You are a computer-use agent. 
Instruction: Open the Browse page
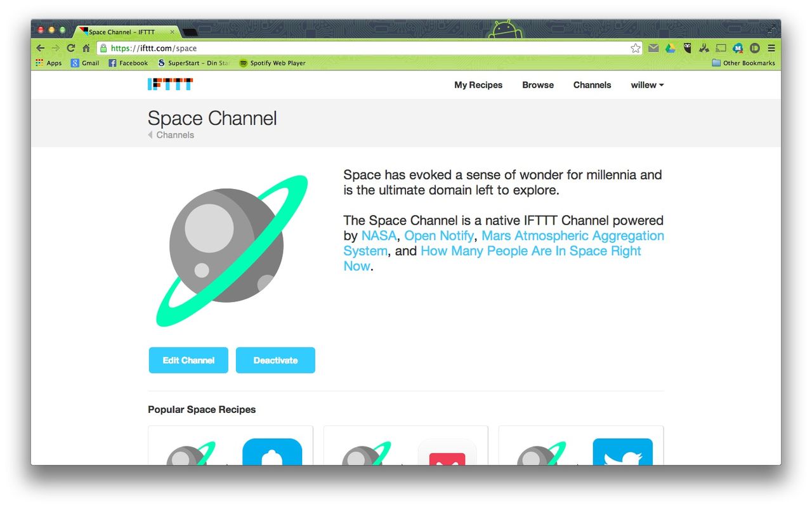click(x=538, y=85)
